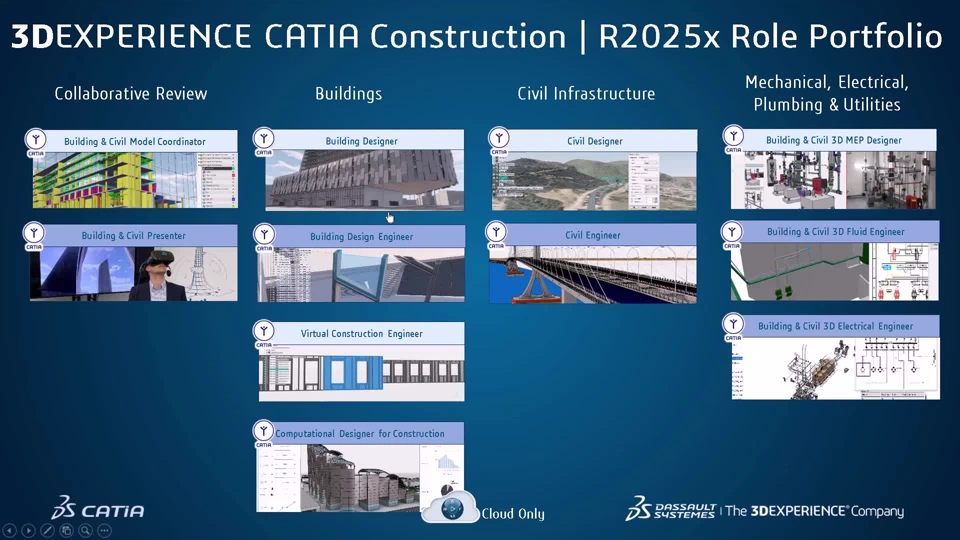Click the 3DS CATIA logo at bottom
Viewport: 960px width, 540px height.
tap(98, 508)
